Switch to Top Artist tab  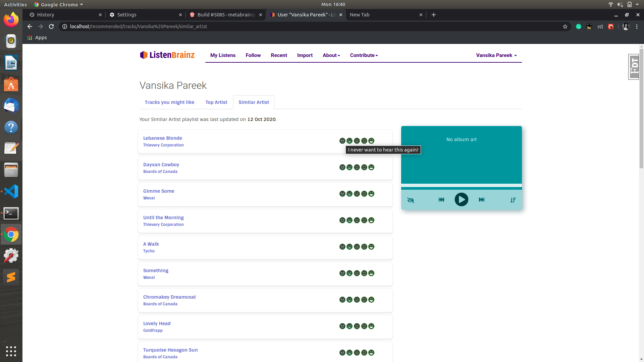click(216, 102)
